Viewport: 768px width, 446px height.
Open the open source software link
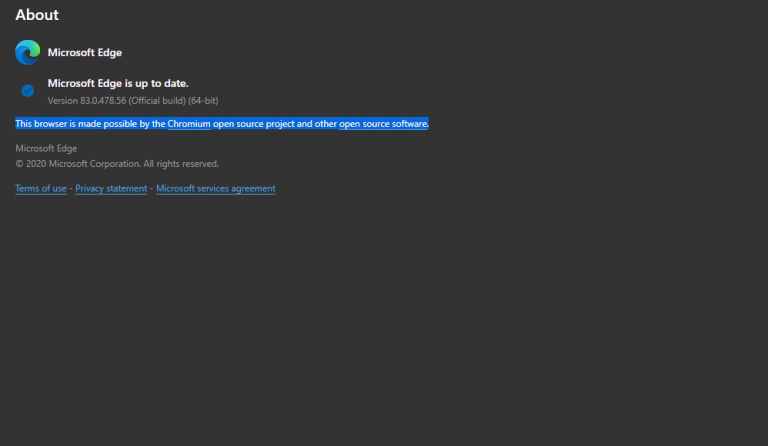click(383, 124)
